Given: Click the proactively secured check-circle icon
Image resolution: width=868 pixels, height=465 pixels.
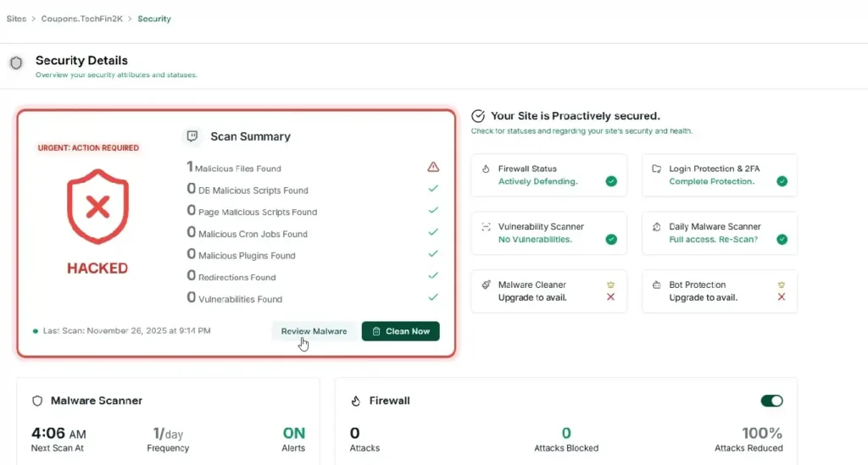Looking at the screenshot, I should point(478,116).
